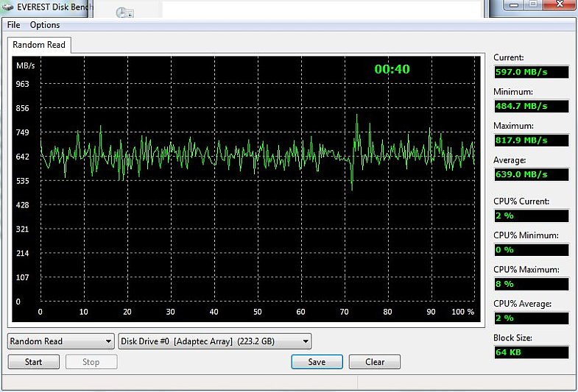Click the CPU% Current 2 % field
Screen dimensions: 578x392
532,215
